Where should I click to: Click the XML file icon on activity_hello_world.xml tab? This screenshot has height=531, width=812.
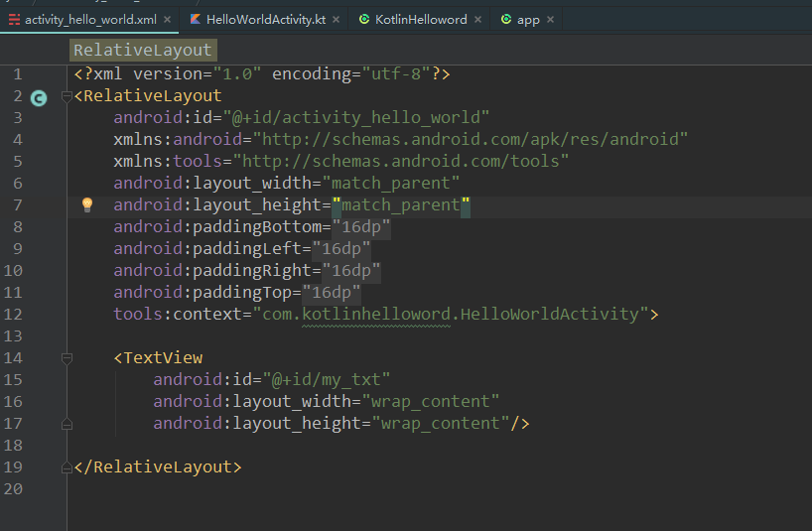[x=15, y=20]
